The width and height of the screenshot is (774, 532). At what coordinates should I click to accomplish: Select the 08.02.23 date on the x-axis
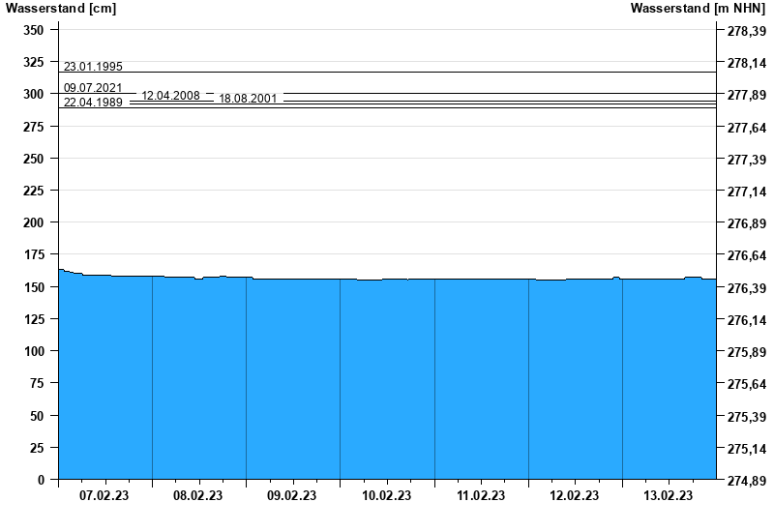198,496
